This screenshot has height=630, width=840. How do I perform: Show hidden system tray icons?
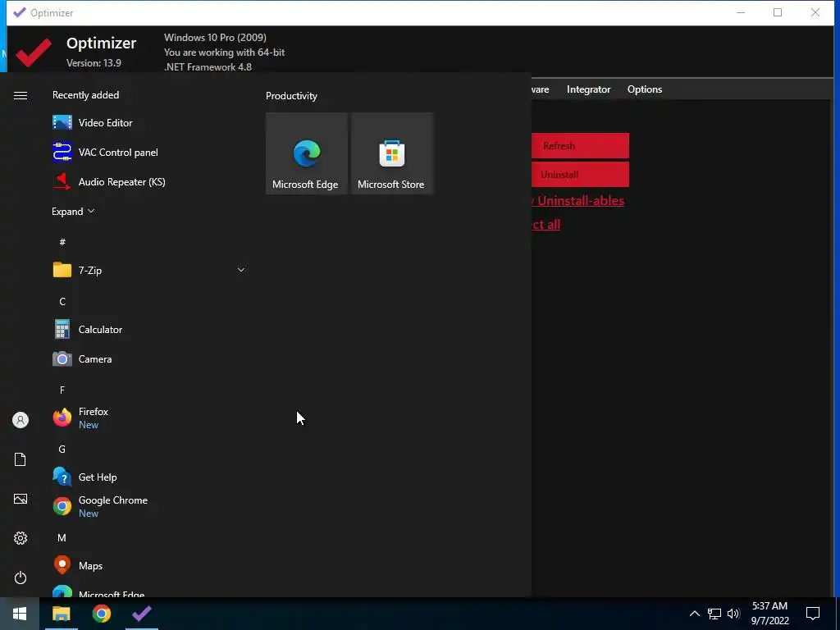[694, 614]
